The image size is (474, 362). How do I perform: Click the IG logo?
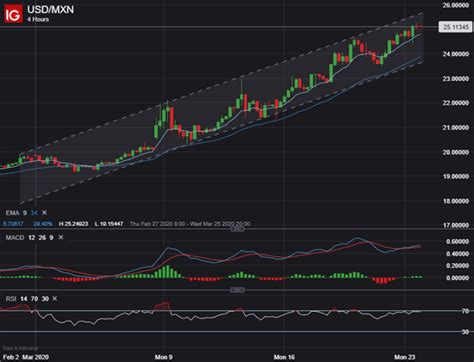point(13,14)
